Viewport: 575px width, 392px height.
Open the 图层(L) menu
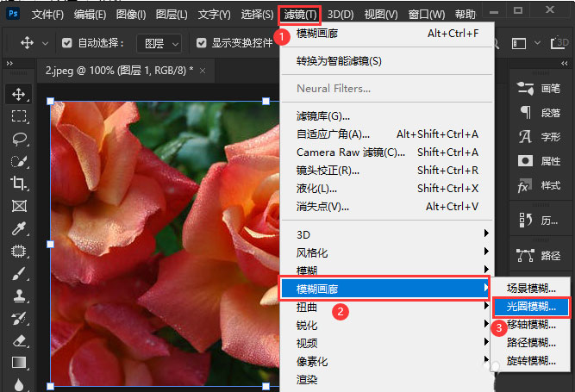point(172,15)
